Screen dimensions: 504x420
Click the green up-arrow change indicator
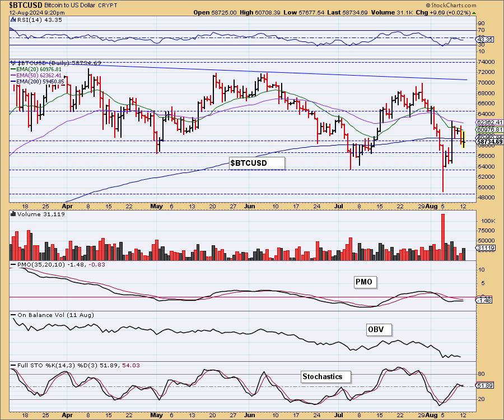(474, 13)
